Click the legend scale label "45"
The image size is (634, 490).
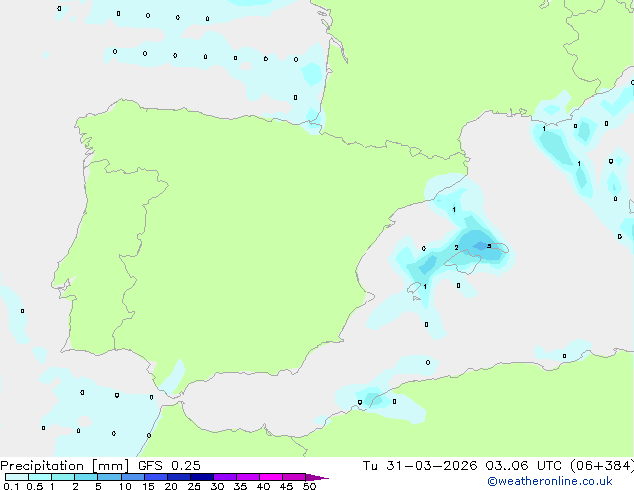point(286,486)
